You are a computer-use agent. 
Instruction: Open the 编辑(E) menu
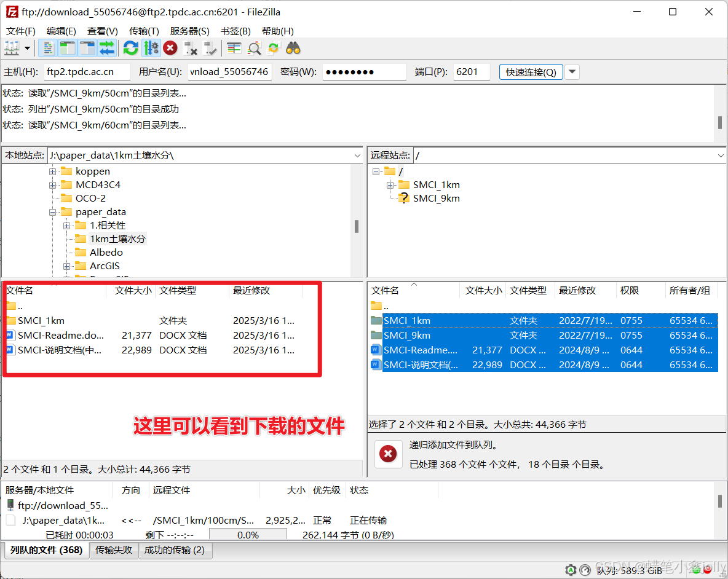coord(61,31)
